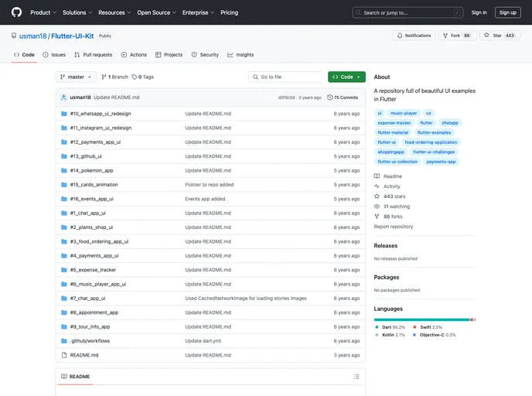Screen dimensions: 532x396
Task: Open commit message 'Pointer to repo added'
Action: coord(209,185)
